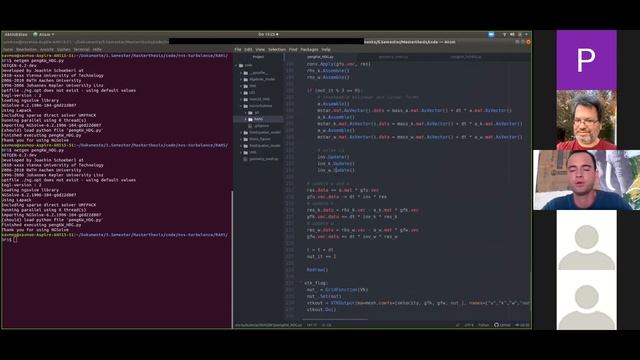
Task: Collapse the root code folder chevron
Action: click(x=236, y=65)
